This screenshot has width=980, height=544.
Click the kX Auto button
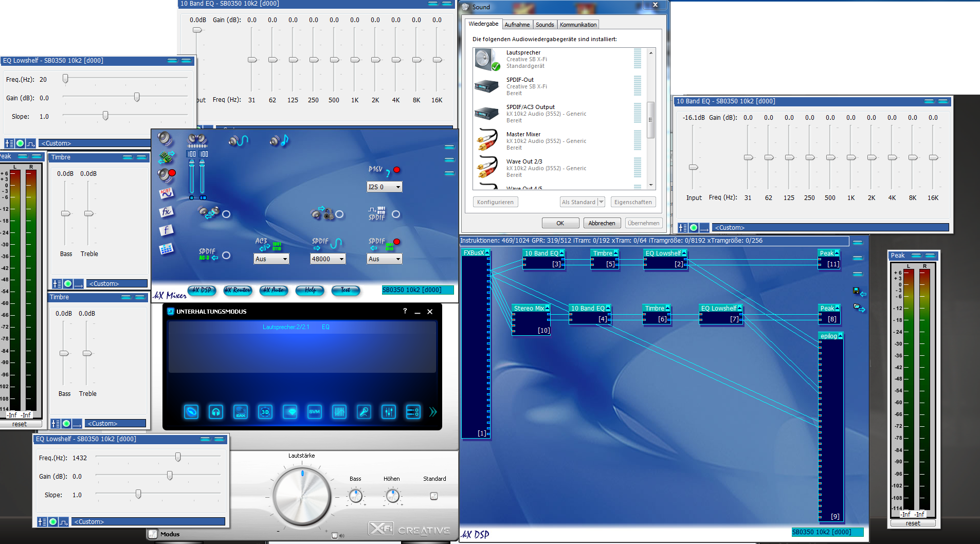coord(274,291)
